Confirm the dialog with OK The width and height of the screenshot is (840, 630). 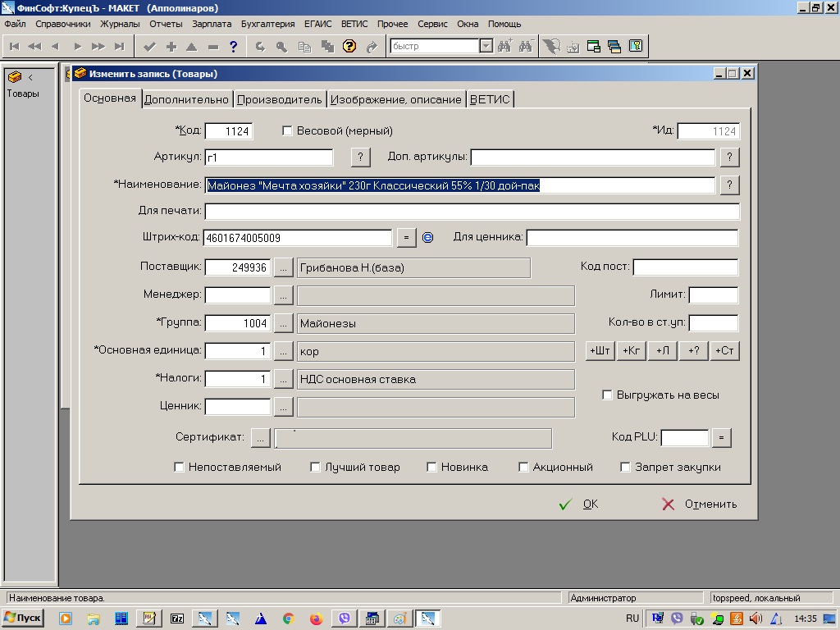click(x=578, y=504)
